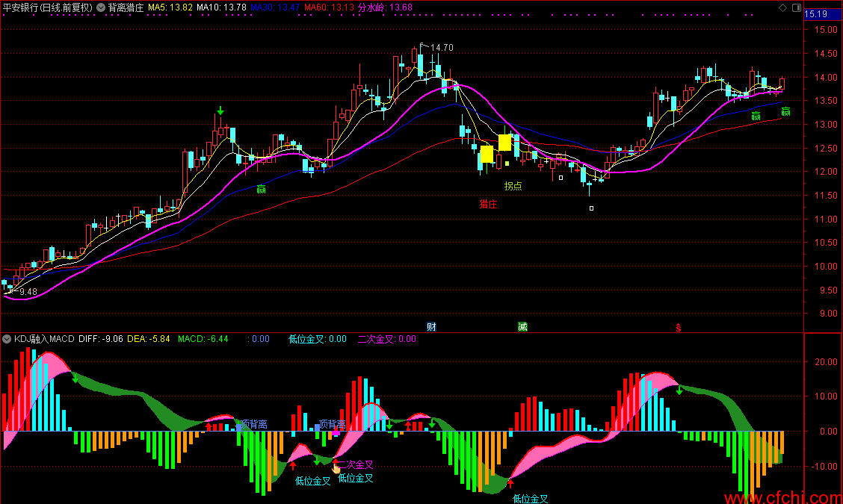Select the MA5: 13.82 legend entry
This screenshot has width=843, height=504.
click(170, 7)
